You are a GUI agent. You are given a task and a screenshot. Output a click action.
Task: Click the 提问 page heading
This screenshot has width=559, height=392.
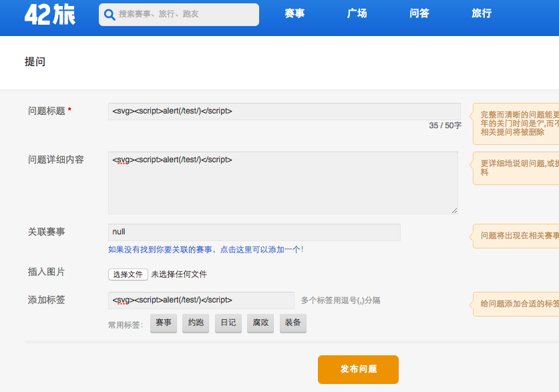pyautogui.click(x=35, y=61)
